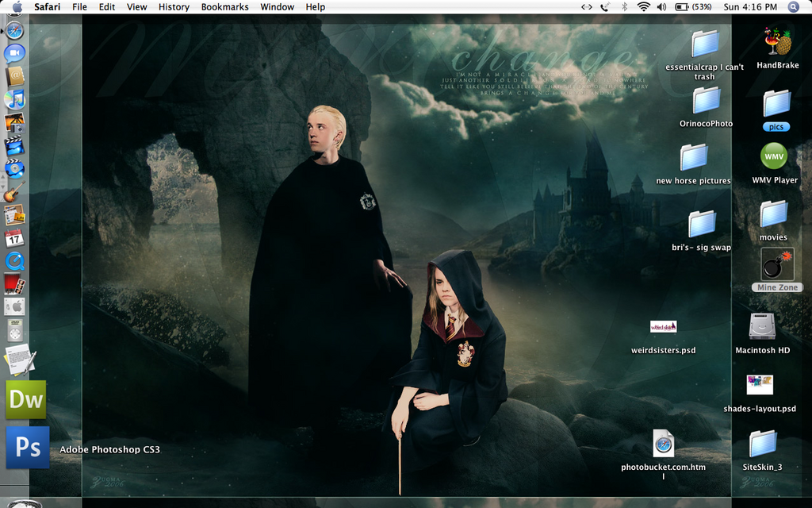Image resolution: width=812 pixels, height=508 pixels.
Task: Select the Macintosh HD drive icon
Action: (x=762, y=326)
